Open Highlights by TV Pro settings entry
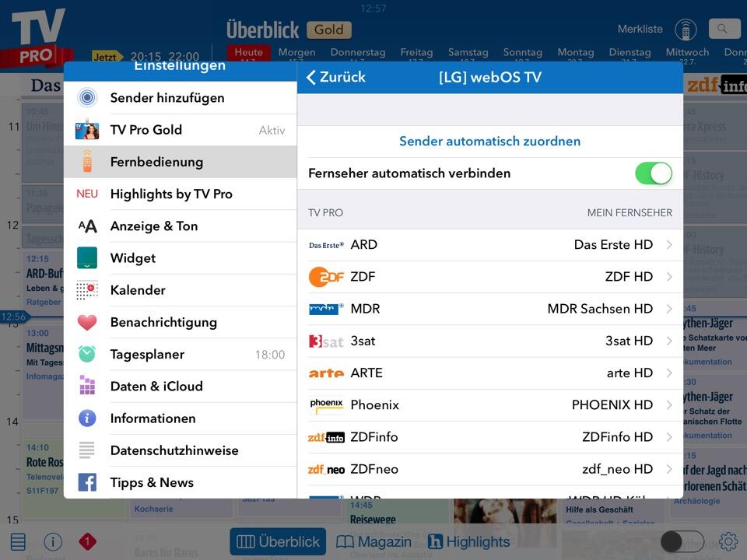 point(180,194)
